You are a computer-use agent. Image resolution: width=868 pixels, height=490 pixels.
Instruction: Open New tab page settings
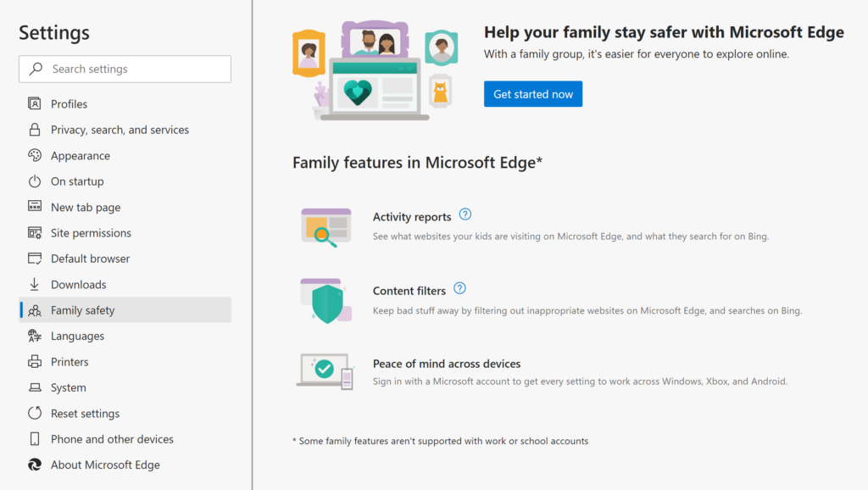pos(125,207)
